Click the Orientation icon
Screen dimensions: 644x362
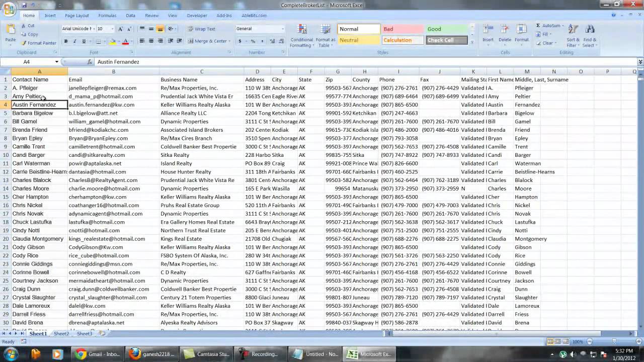pyautogui.click(x=171, y=29)
